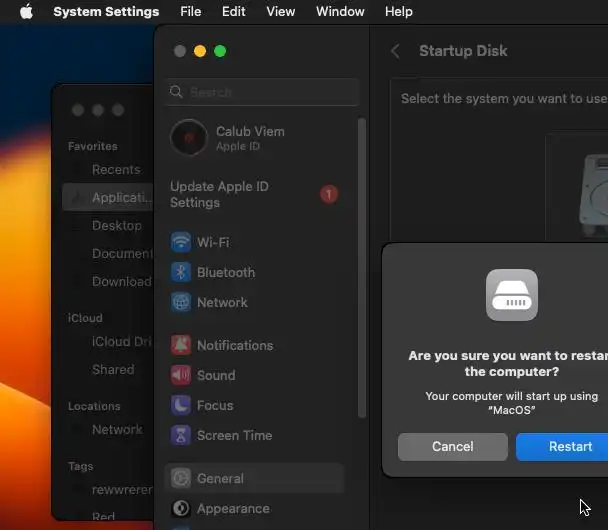
Task: Open the File menu
Action: [190, 12]
